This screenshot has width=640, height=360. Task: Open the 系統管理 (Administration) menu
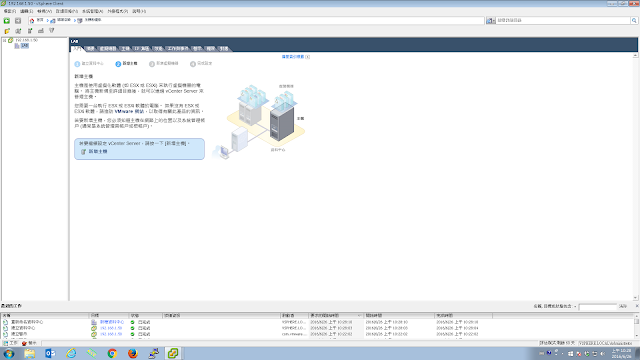tap(92, 11)
